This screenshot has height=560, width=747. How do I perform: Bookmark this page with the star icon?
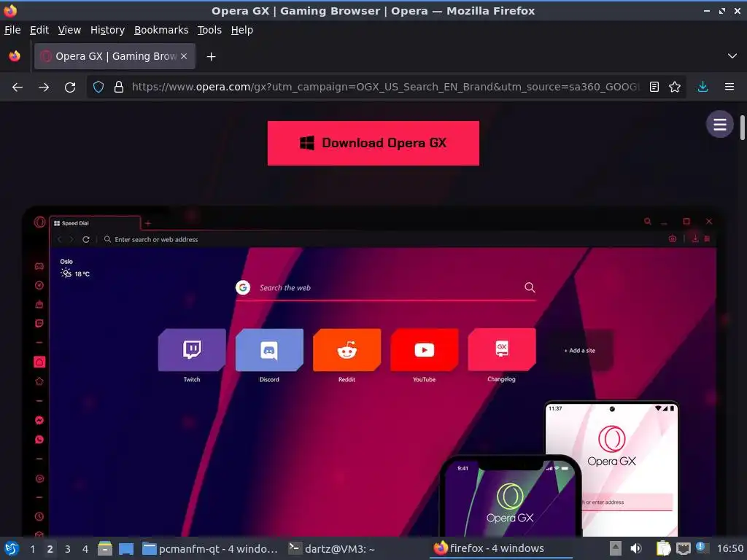(675, 87)
